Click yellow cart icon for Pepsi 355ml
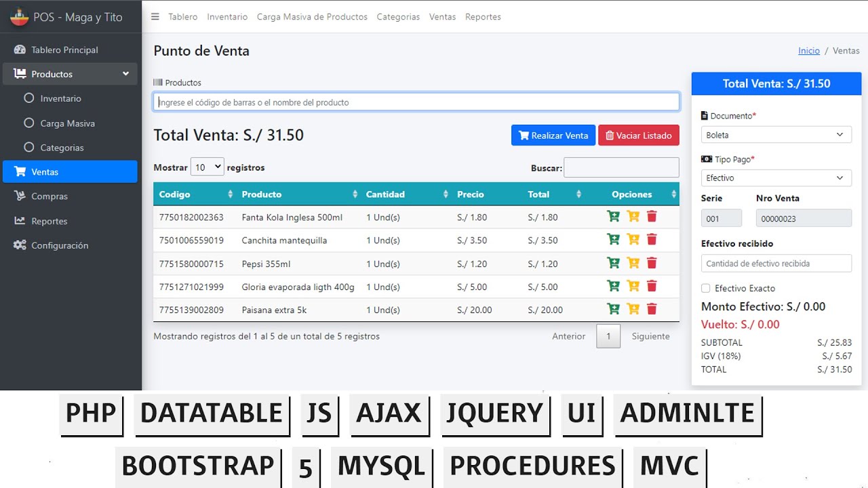The width and height of the screenshot is (868, 488). coord(633,263)
